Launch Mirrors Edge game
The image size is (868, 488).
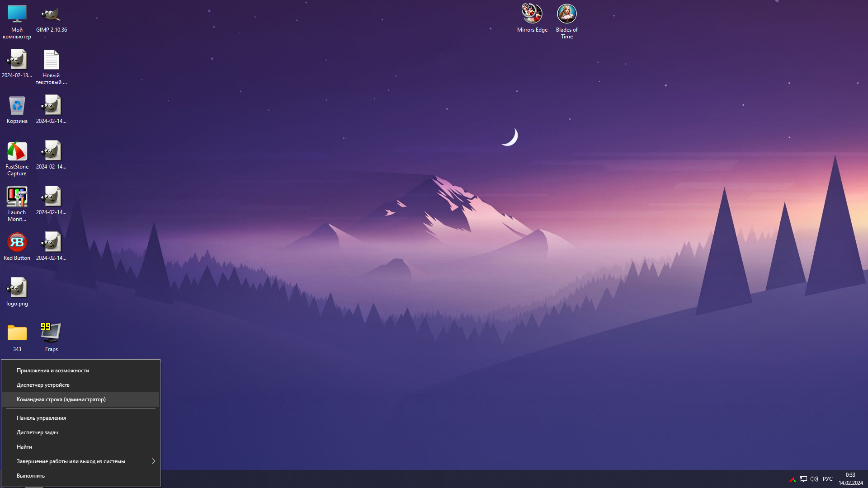[532, 17]
